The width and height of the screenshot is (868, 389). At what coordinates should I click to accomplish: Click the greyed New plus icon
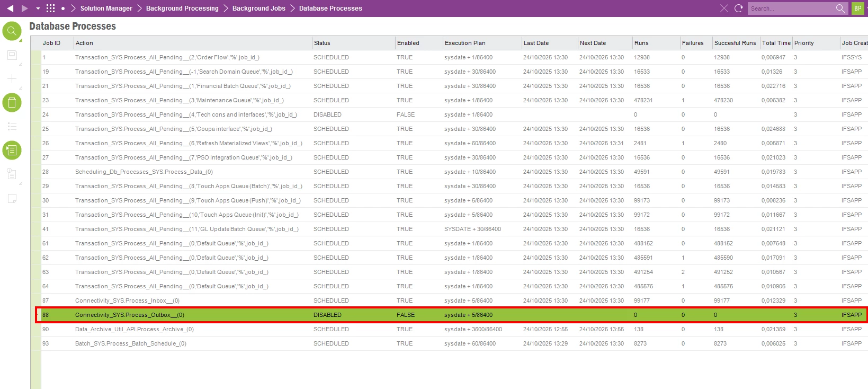point(12,79)
